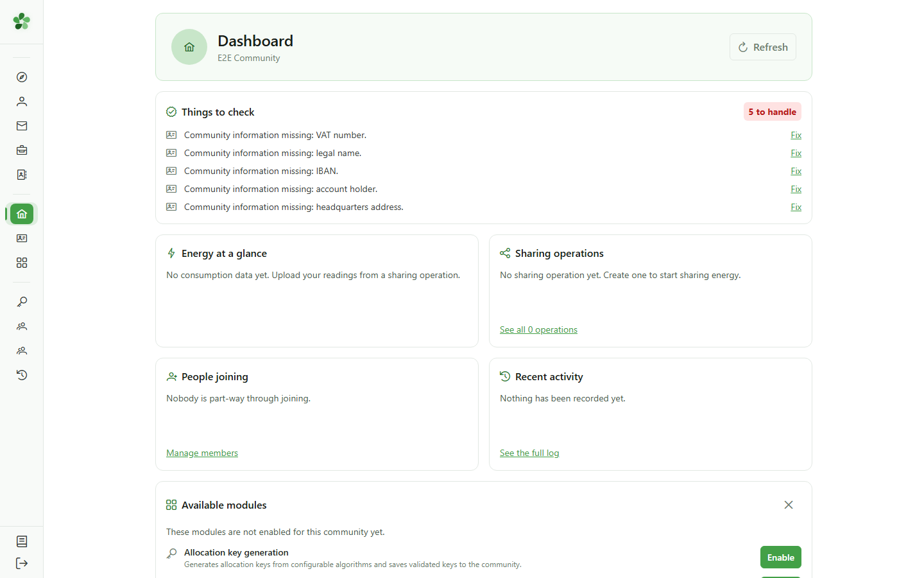Click 'These modules are not enabled' text
Screen dimensions: 924x578
[275, 532]
